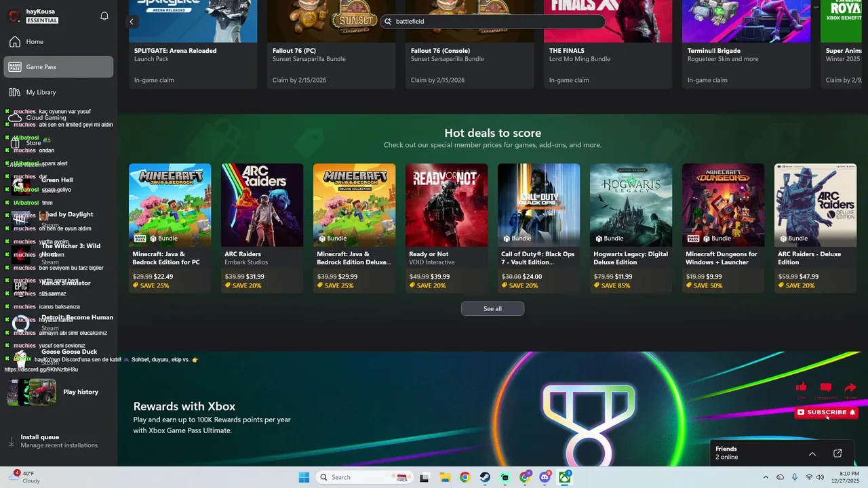This screenshot has height=488, width=868.
Task: Open the SPLITGATE: Arena Reloaded perk card
Action: [193, 43]
